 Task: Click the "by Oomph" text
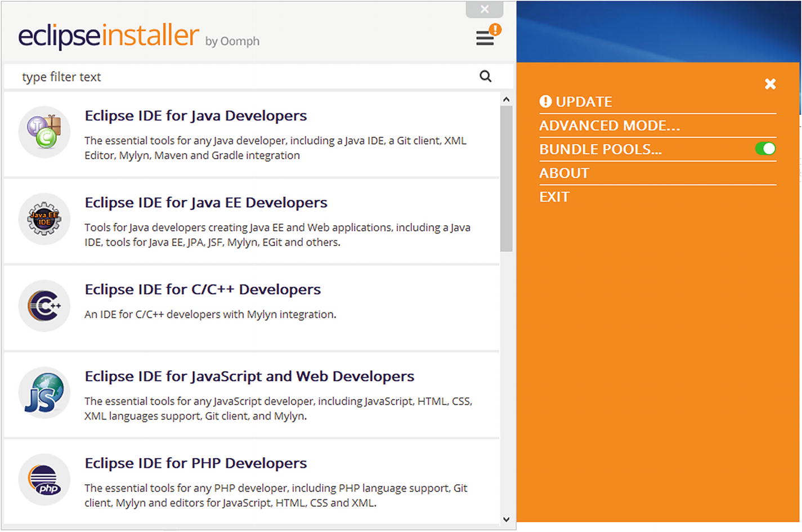coord(232,41)
